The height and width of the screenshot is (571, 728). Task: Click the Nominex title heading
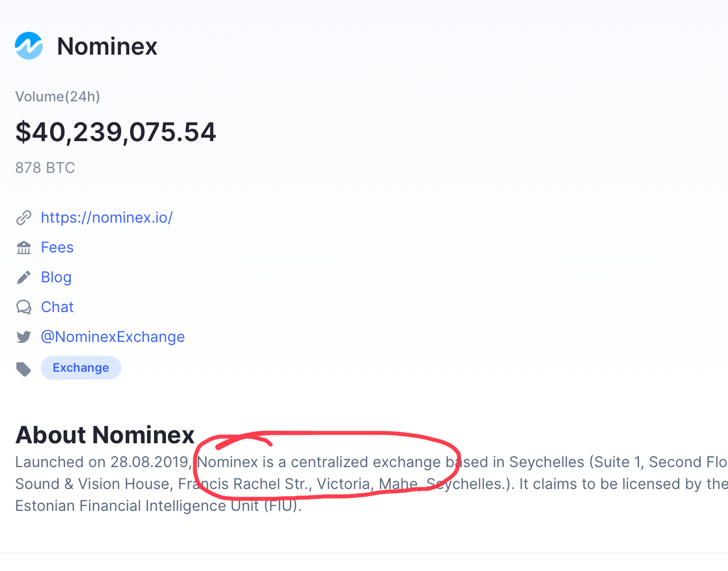tap(107, 46)
